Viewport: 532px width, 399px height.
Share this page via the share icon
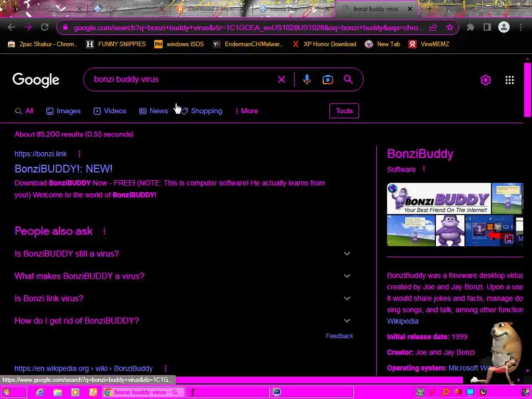tap(433, 28)
